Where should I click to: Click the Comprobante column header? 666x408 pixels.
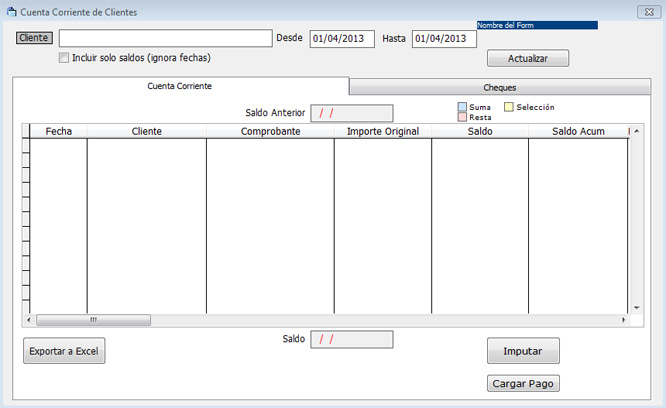pos(270,131)
